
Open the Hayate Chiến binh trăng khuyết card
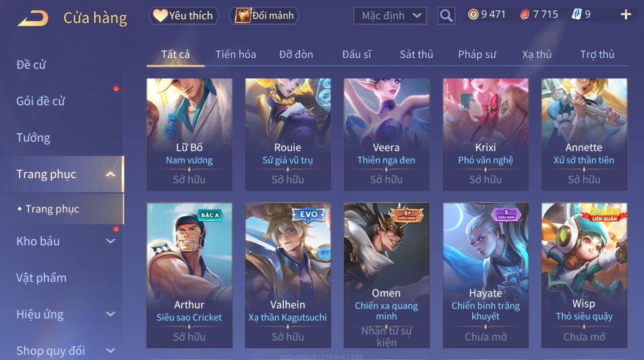click(486, 275)
